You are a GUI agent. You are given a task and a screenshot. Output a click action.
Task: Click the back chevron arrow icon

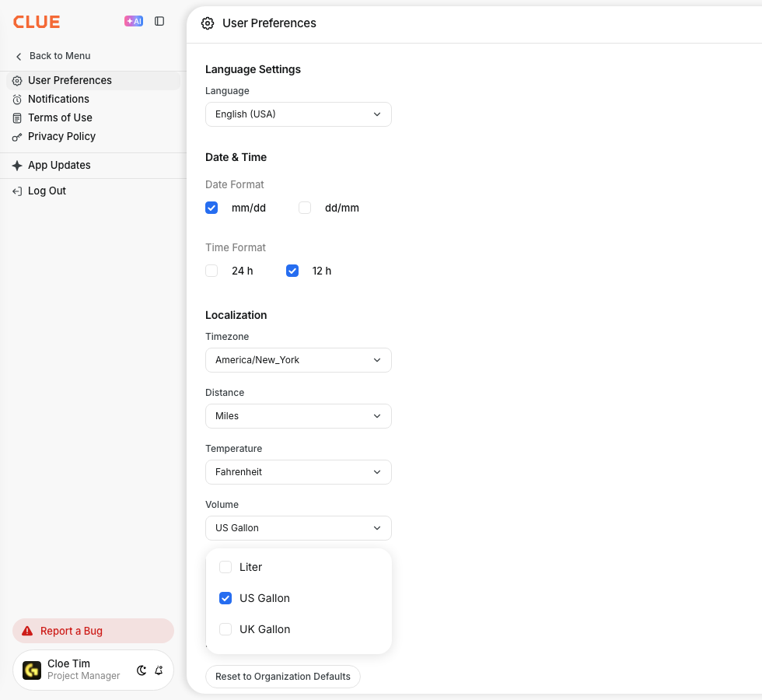tap(19, 56)
